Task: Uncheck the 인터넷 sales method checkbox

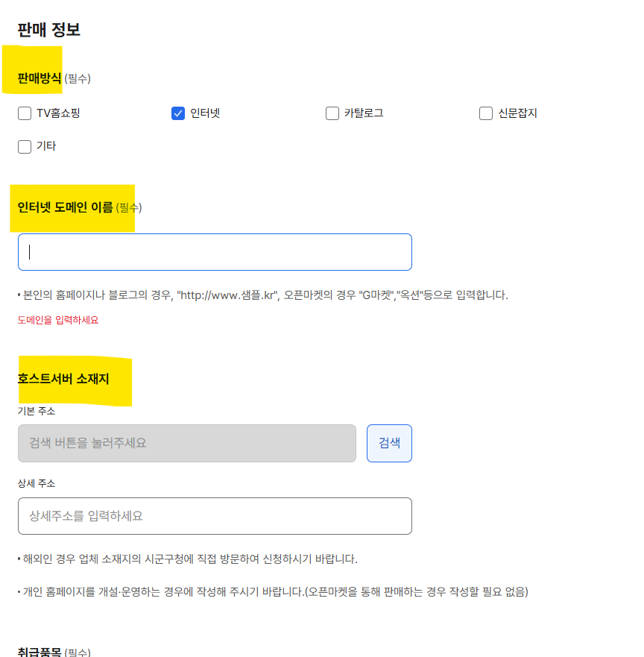Action: 178,113
